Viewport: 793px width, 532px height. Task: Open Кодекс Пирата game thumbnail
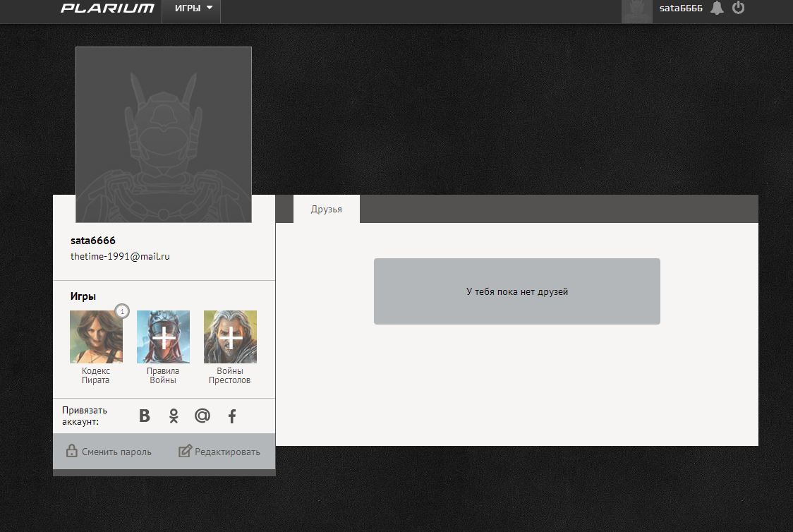[x=96, y=337]
